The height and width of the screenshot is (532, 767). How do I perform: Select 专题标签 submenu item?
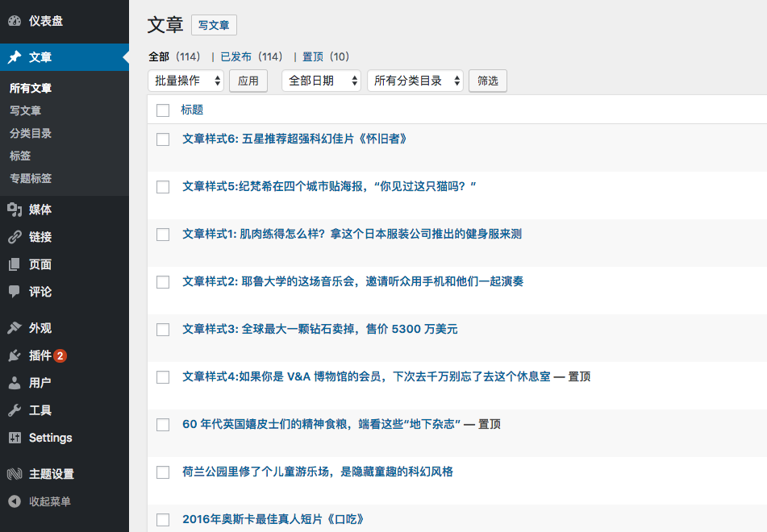click(x=31, y=178)
